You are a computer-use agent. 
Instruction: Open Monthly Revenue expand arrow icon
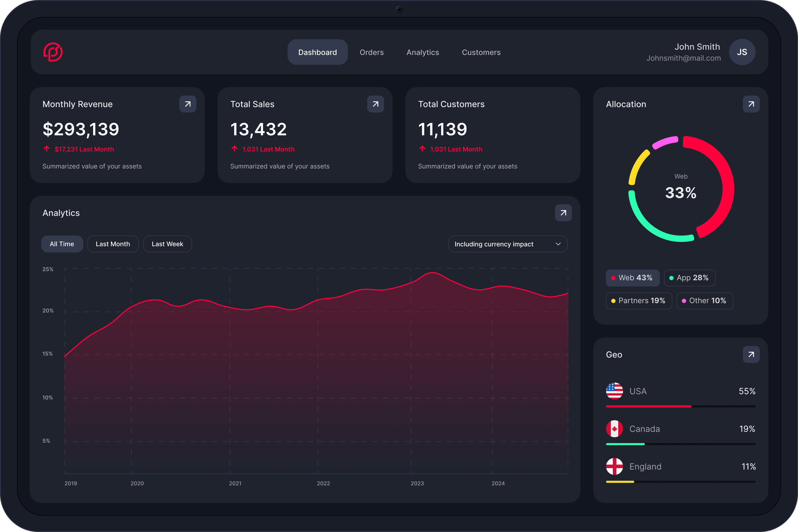pyautogui.click(x=188, y=104)
